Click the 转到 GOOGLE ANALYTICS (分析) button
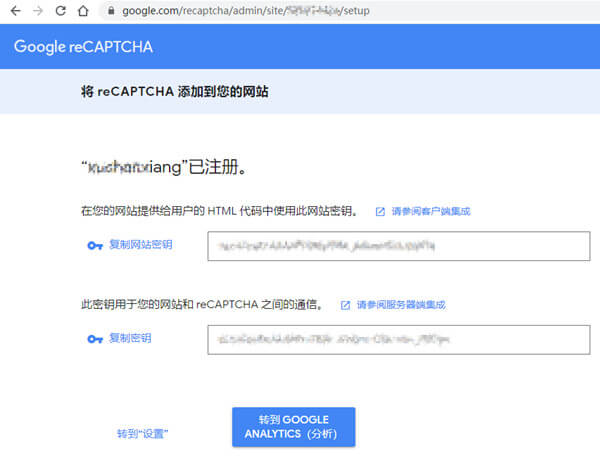 pyautogui.click(x=293, y=427)
